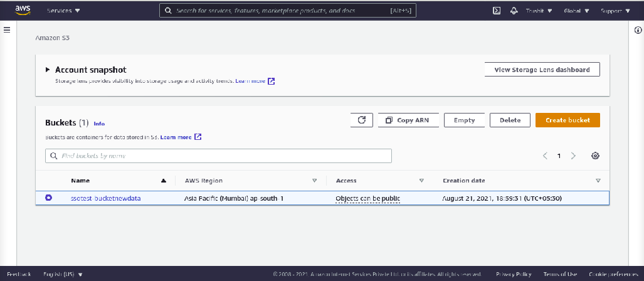
Task: Open the English (US) language dropdown
Action: point(63,274)
